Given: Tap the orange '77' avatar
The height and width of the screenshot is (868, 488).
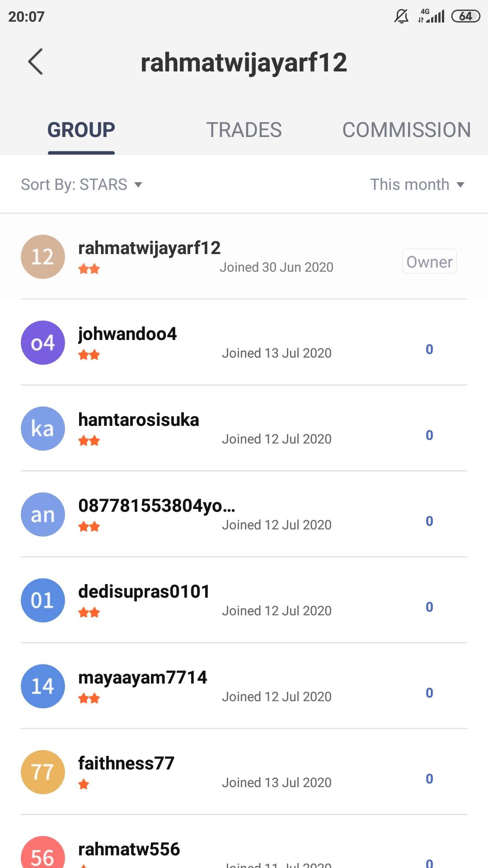Looking at the screenshot, I should pyautogui.click(x=43, y=772).
